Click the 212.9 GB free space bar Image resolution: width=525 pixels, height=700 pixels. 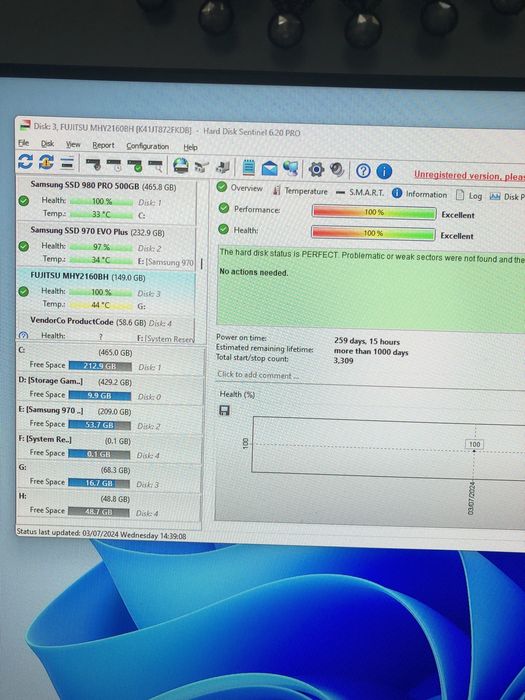click(100, 366)
